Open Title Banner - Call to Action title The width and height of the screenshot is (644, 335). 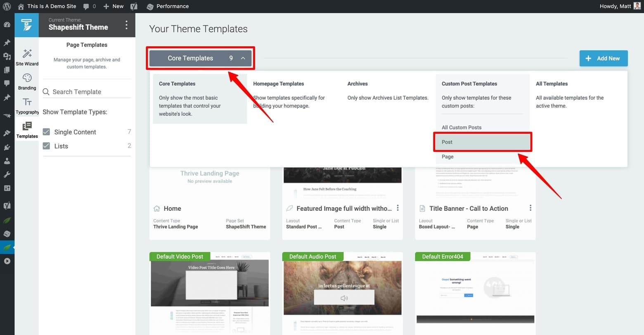[469, 209]
